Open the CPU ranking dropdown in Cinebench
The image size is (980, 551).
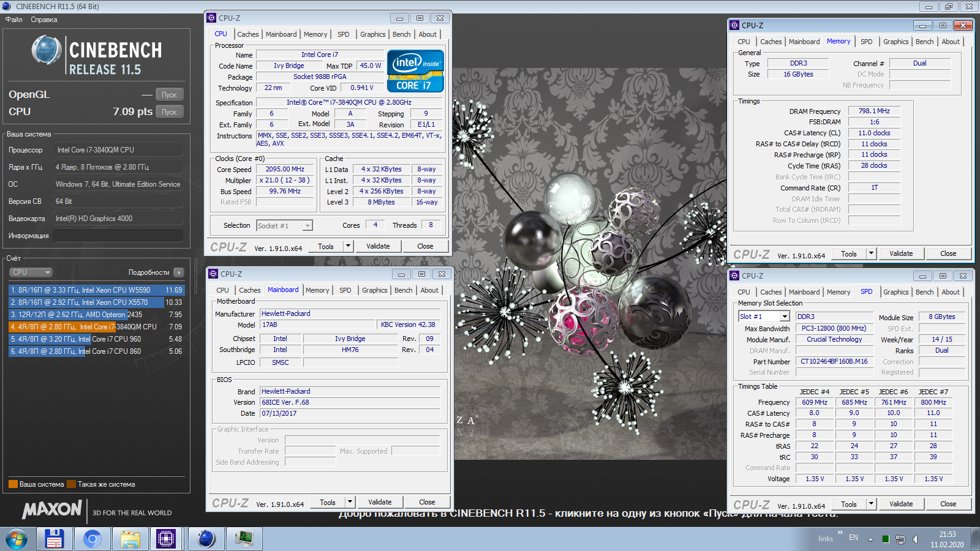(x=31, y=272)
